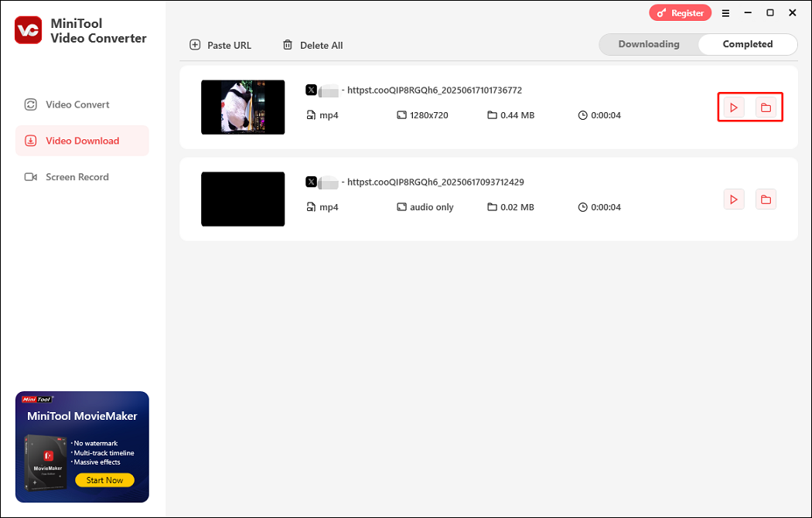Click the Register button
Image resolution: width=812 pixels, height=518 pixels.
680,13
